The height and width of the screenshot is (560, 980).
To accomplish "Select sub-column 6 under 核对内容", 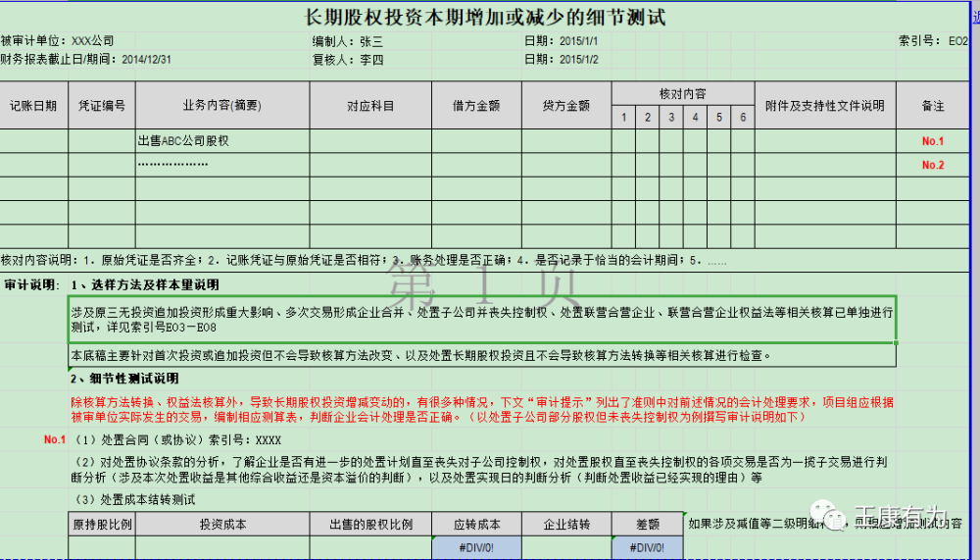I will pyautogui.click(x=743, y=117).
